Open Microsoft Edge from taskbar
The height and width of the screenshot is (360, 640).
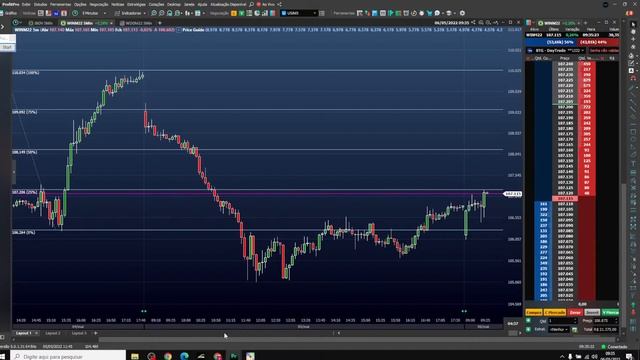click(x=184, y=356)
